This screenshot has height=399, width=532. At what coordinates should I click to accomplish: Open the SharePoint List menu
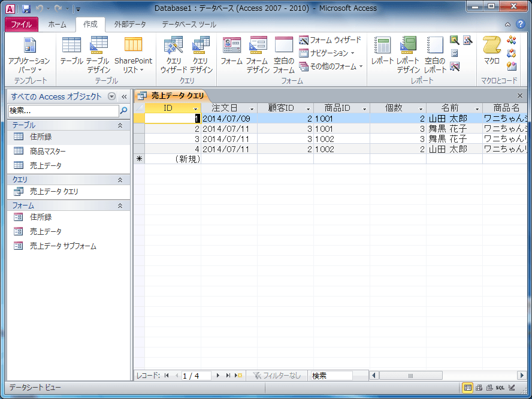point(134,56)
